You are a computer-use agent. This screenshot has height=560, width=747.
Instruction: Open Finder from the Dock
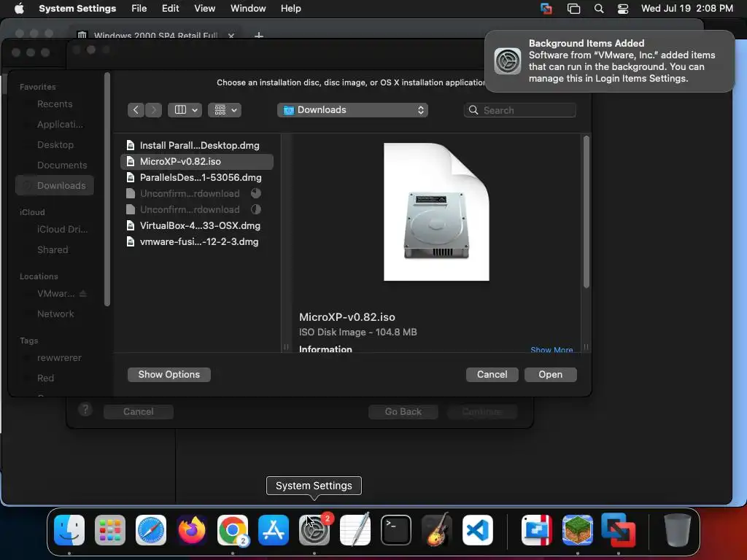coord(69,530)
